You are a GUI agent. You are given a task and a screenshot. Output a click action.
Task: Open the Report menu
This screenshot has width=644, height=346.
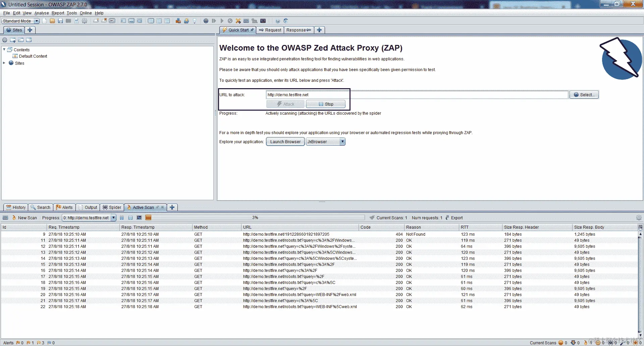click(58, 13)
